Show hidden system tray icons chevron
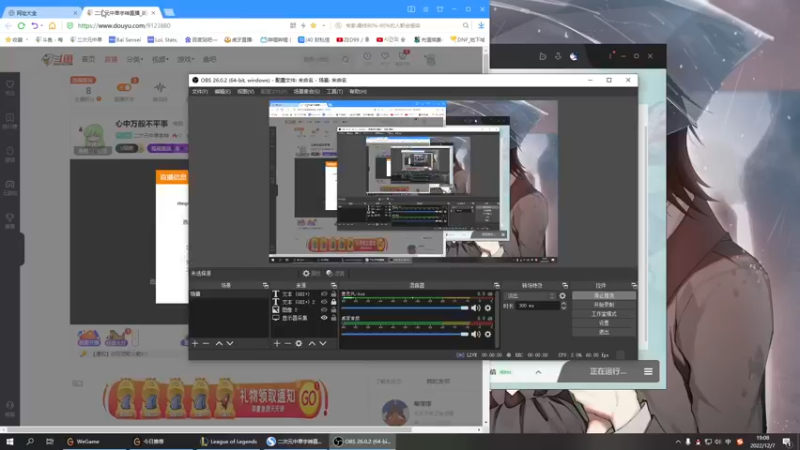Image resolution: width=800 pixels, height=450 pixels. 678,442
